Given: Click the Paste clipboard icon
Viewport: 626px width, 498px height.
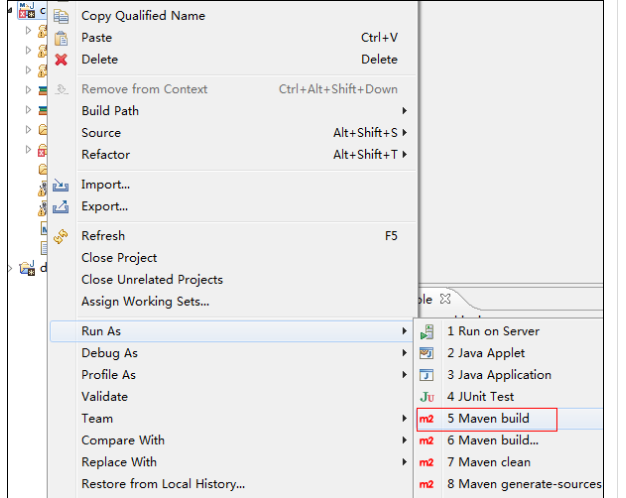Looking at the screenshot, I should pyautogui.click(x=61, y=38).
